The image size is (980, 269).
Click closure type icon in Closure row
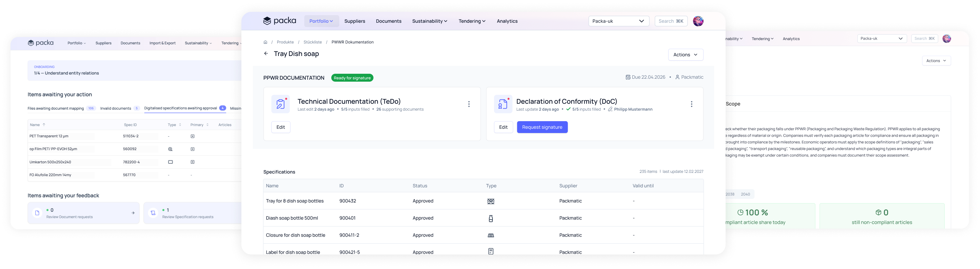pyautogui.click(x=491, y=235)
